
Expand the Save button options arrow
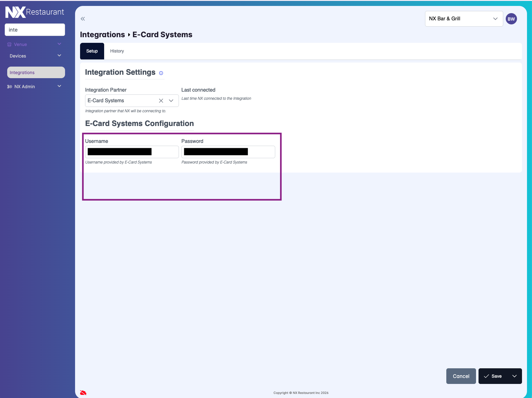click(514, 376)
